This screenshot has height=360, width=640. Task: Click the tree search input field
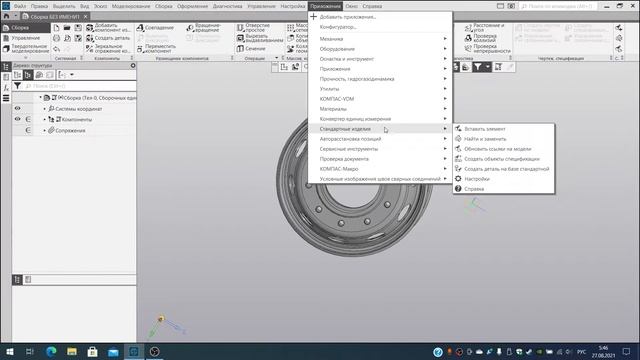[80, 86]
